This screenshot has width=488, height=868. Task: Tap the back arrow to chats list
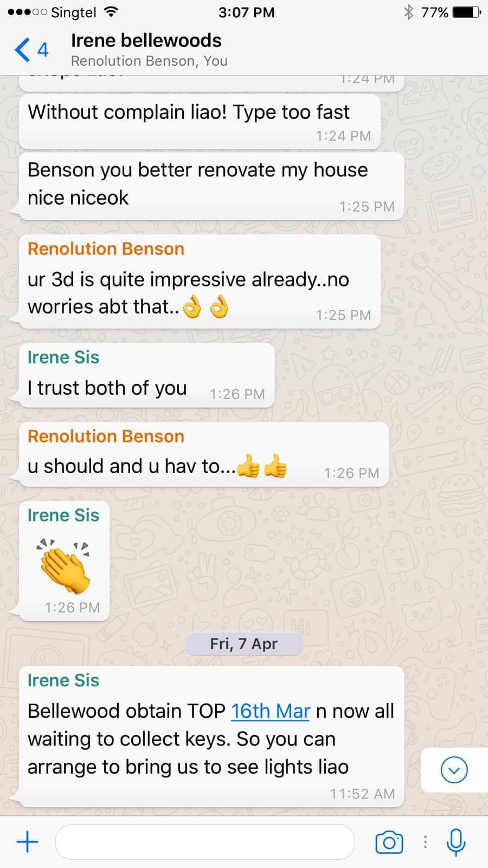22,50
